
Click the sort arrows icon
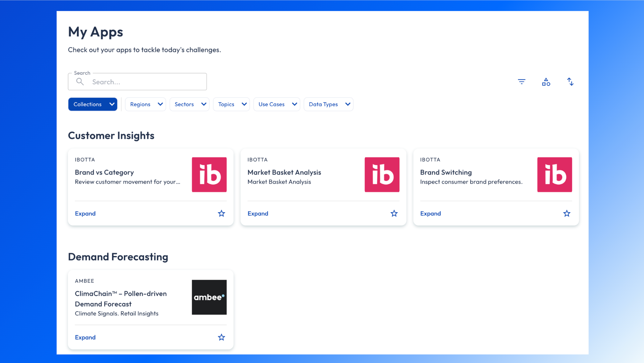[570, 82]
